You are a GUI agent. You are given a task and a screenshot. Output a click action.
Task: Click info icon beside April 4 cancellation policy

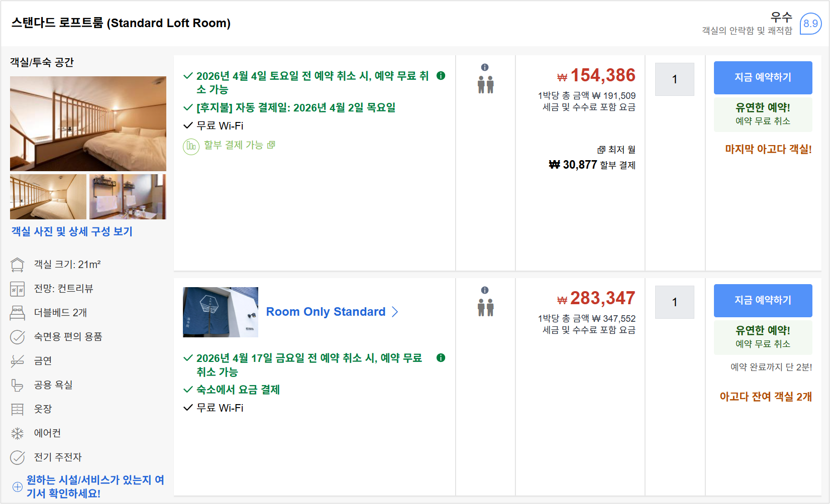(x=441, y=76)
